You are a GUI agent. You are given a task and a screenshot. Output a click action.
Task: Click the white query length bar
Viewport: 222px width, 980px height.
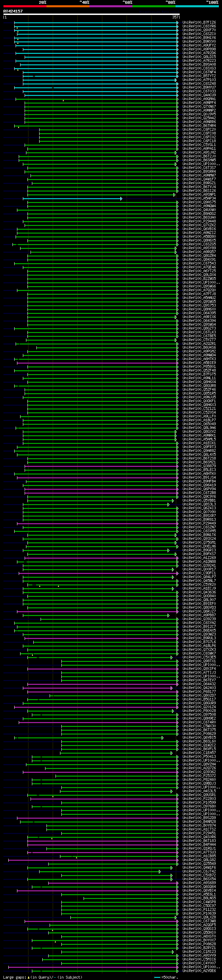(x=92, y=15)
